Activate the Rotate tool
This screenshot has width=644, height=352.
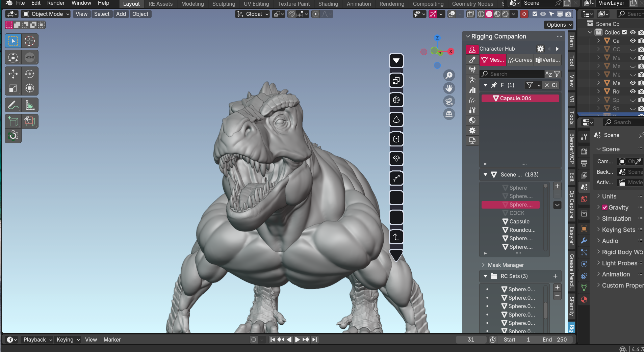coord(30,74)
